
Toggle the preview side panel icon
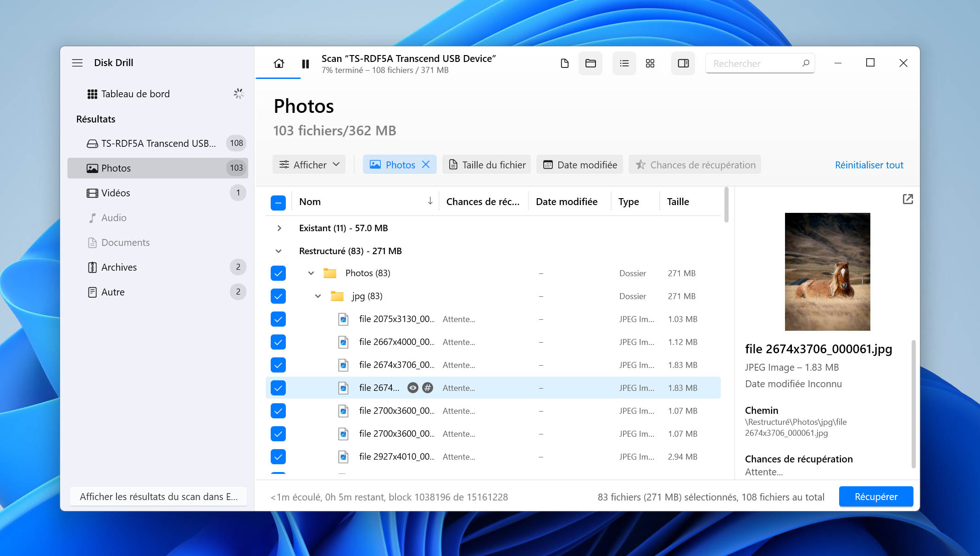pyautogui.click(x=683, y=63)
